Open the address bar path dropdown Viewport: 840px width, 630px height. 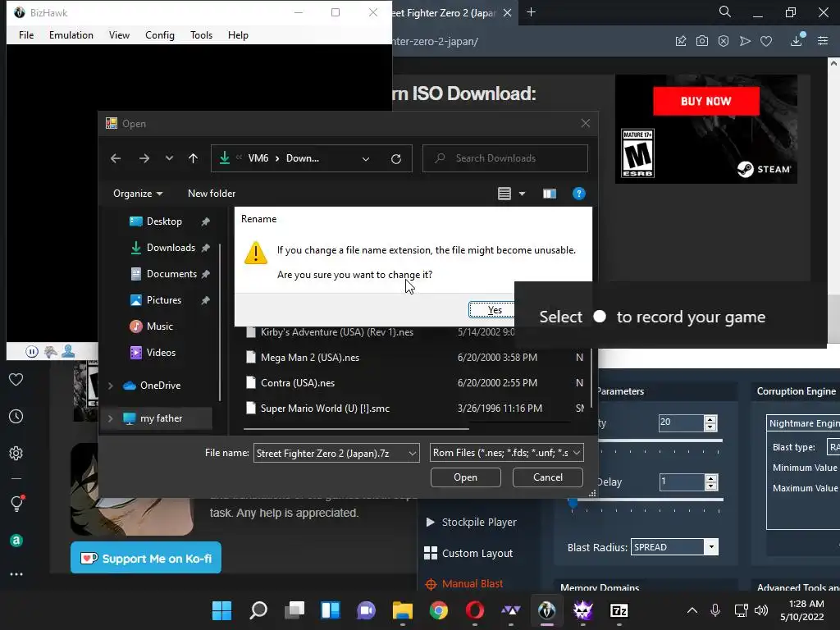tap(366, 158)
